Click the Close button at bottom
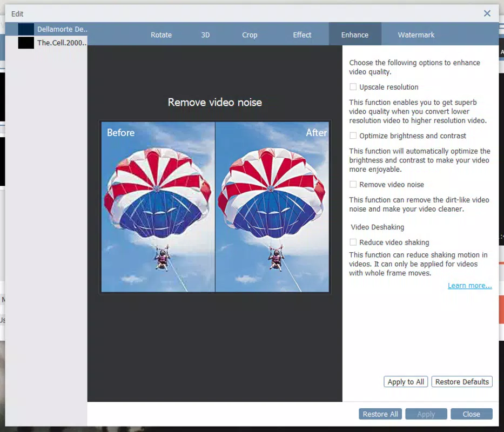This screenshot has height=432, width=504. click(471, 414)
